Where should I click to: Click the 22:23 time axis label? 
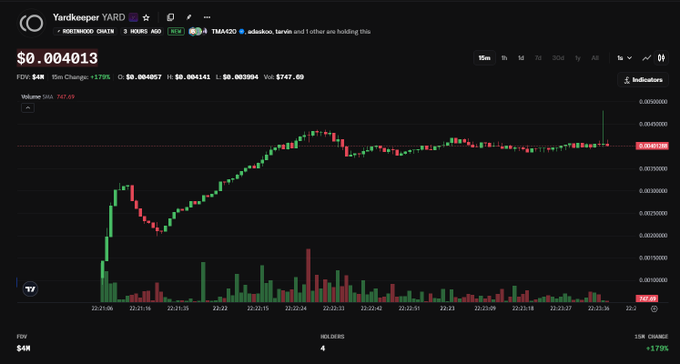pyautogui.click(x=447, y=308)
